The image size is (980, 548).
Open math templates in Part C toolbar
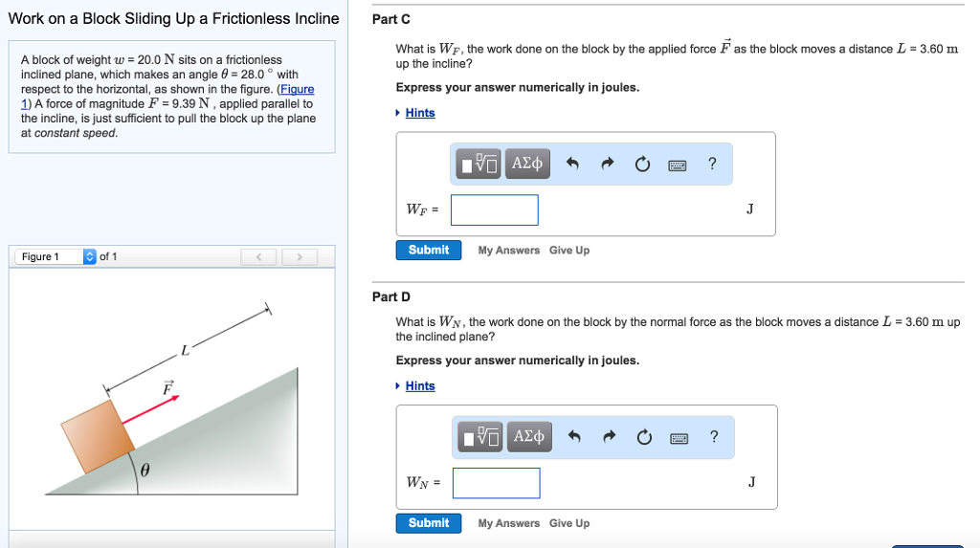pos(479,164)
